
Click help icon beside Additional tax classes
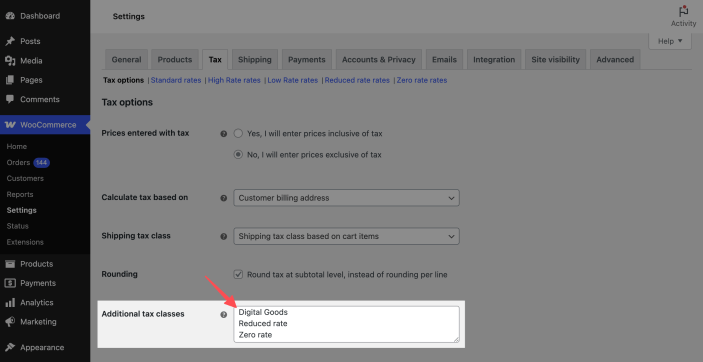(224, 314)
